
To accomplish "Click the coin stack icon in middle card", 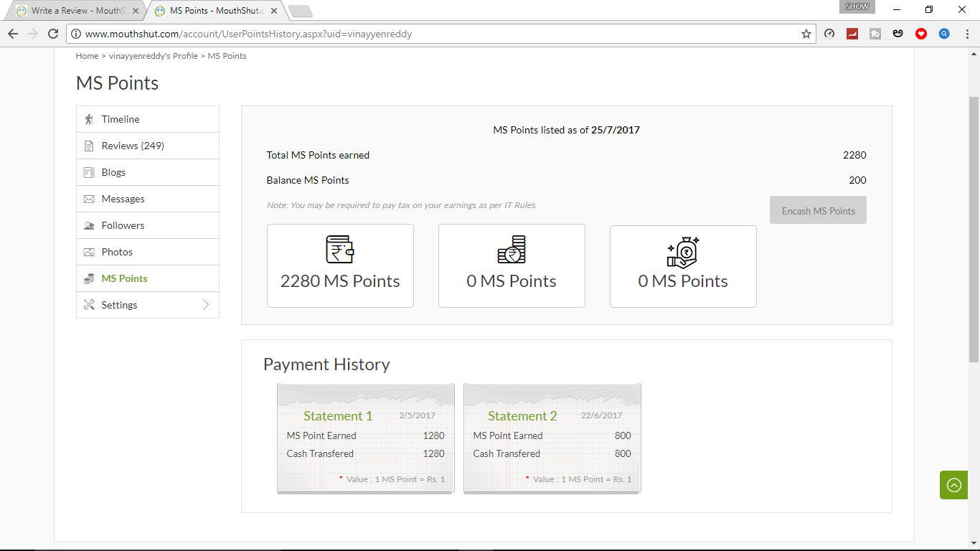I will coord(512,250).
